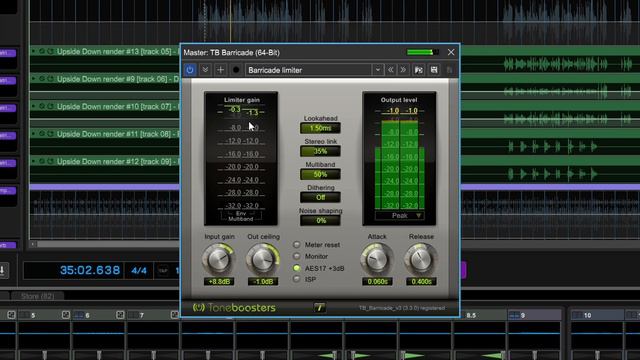The image size is (640, 360).
Task: Click the black circle icon in the plugin toolbar
Action: pyautogui.click(x=236, y=70)
